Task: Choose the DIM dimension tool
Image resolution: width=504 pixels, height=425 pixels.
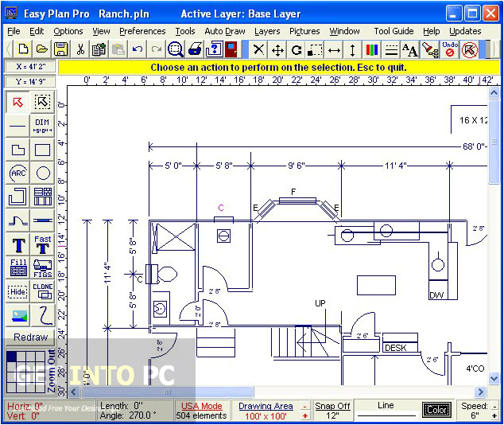Action: click(x=42, y=126)
